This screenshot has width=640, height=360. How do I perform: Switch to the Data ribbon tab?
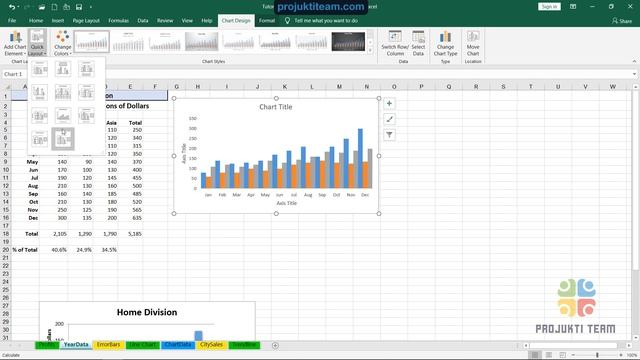[x=143, y=20]
